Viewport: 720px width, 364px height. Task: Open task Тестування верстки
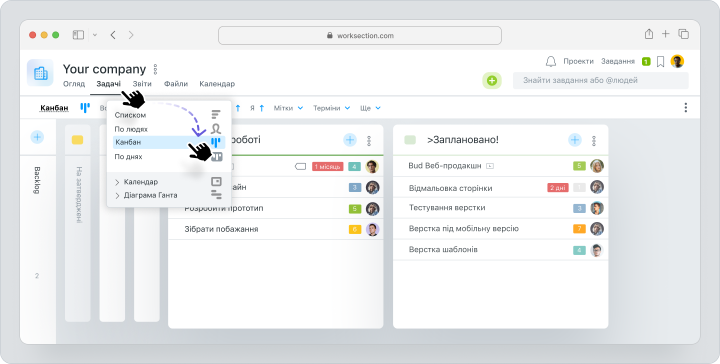point(447,208)
